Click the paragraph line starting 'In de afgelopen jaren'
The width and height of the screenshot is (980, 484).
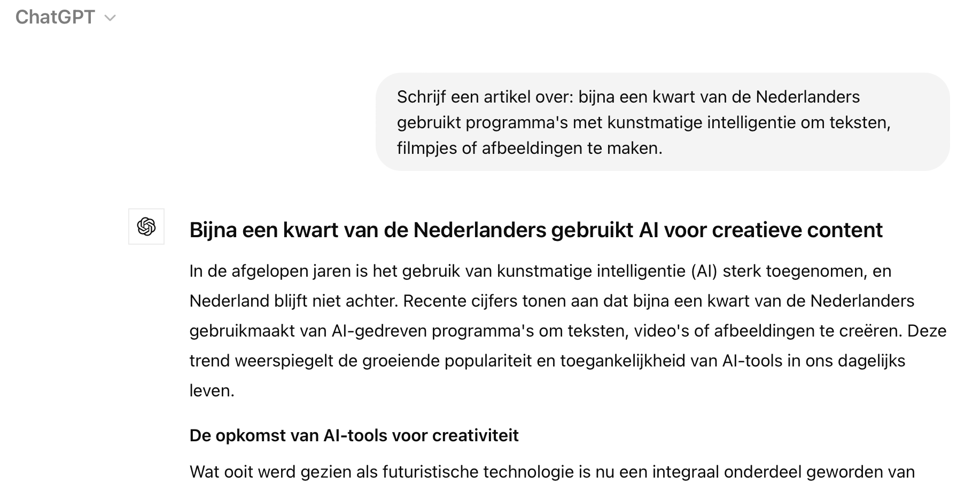click(540, 271)
